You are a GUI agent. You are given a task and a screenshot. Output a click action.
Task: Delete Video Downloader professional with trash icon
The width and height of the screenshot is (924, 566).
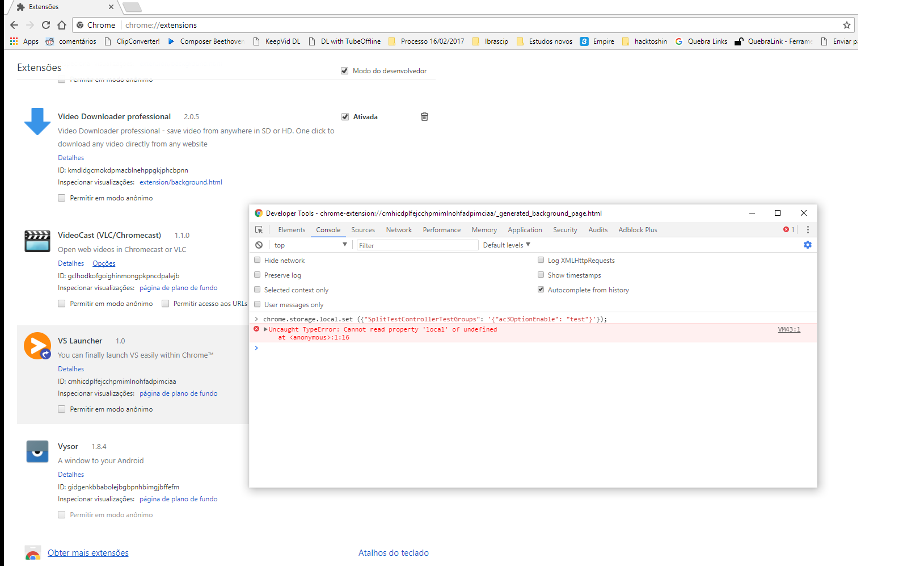tap(424, 116)
